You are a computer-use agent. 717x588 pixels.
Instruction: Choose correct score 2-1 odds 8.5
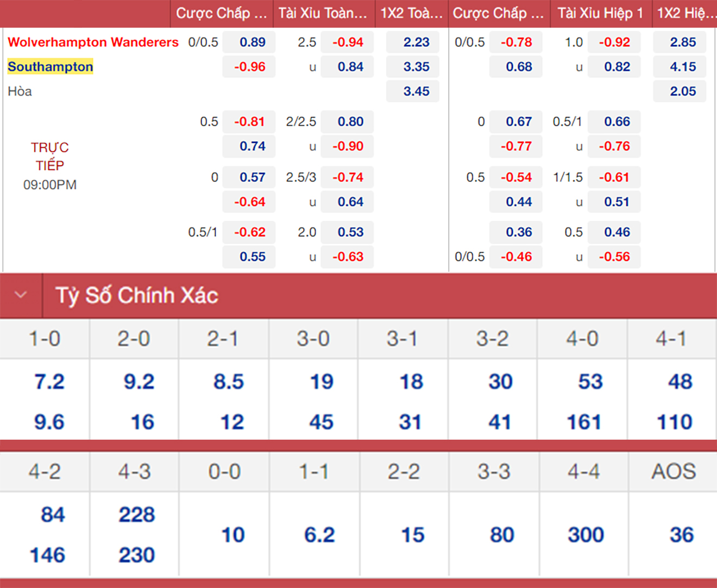click(x=228, y=381)
